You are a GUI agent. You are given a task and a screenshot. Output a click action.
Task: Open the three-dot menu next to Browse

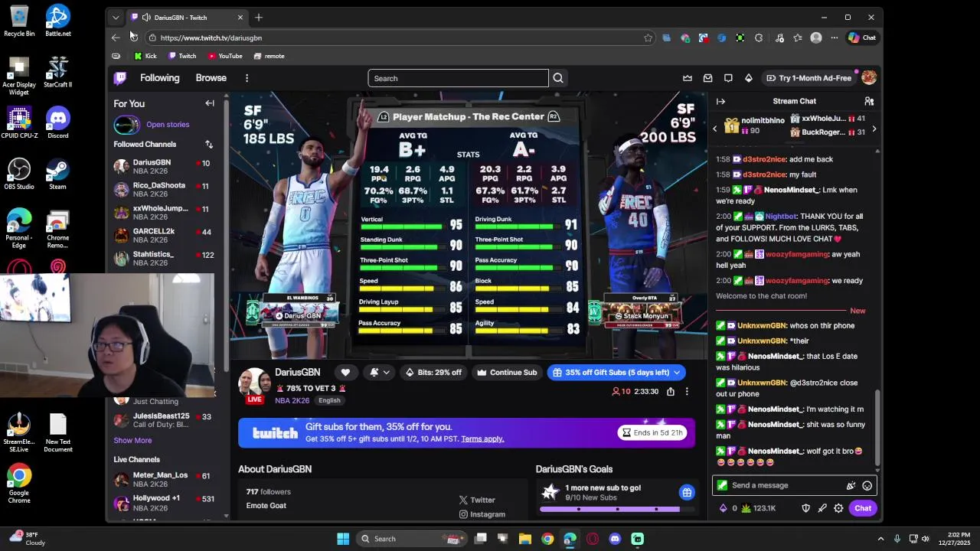coord(247,78)
